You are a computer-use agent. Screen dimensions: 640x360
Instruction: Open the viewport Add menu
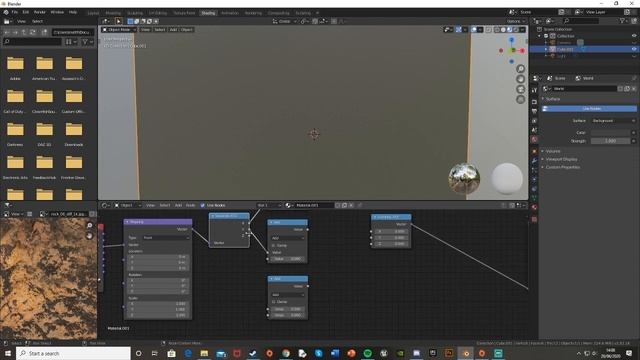pos(173,29)
